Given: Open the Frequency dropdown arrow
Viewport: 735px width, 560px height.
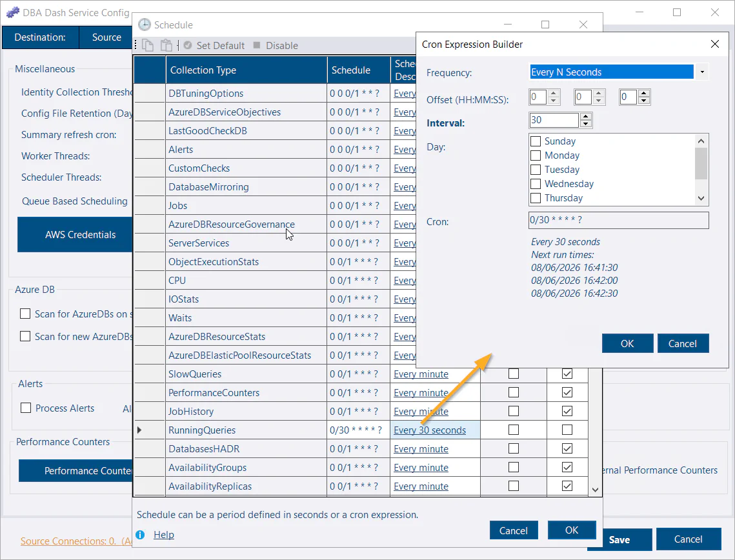Looking at the screenshot, I should coord(701,72).
